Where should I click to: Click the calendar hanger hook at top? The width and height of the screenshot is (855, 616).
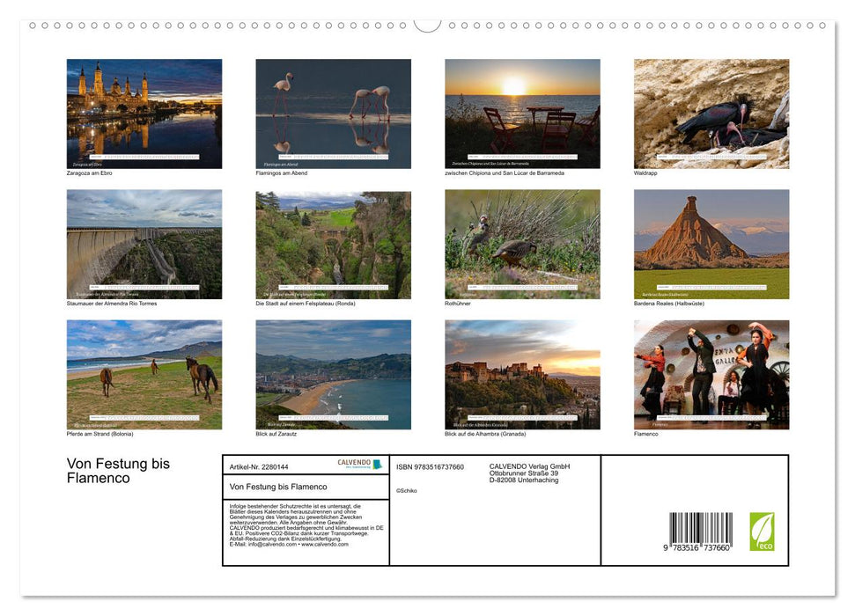pos(427,24)
